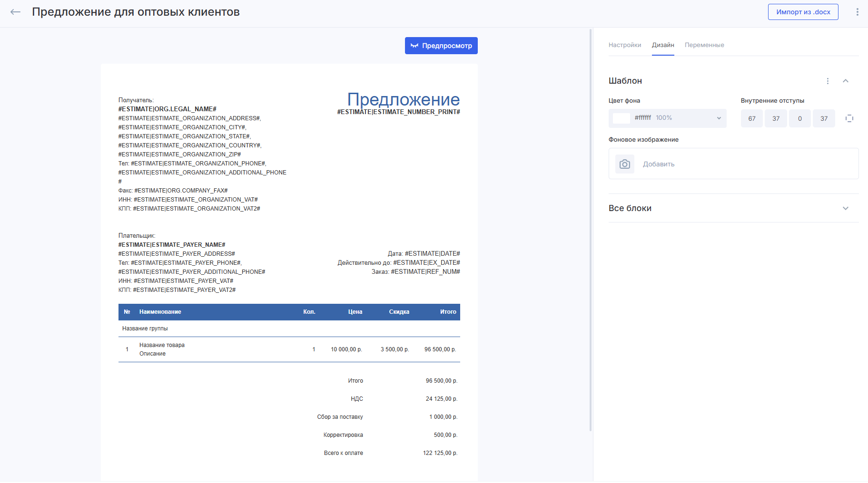Switch to the Переменные tab

[x=704, y=45]
